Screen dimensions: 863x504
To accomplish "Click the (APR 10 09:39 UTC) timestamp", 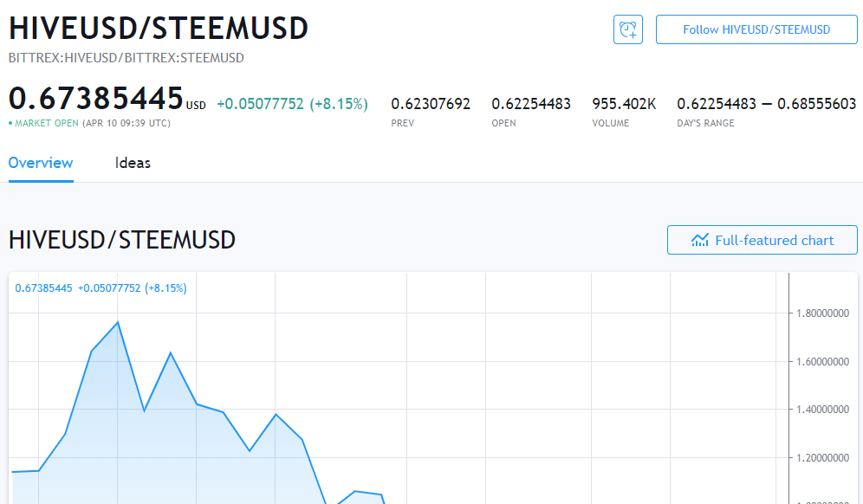I will [x=127, y=123].
